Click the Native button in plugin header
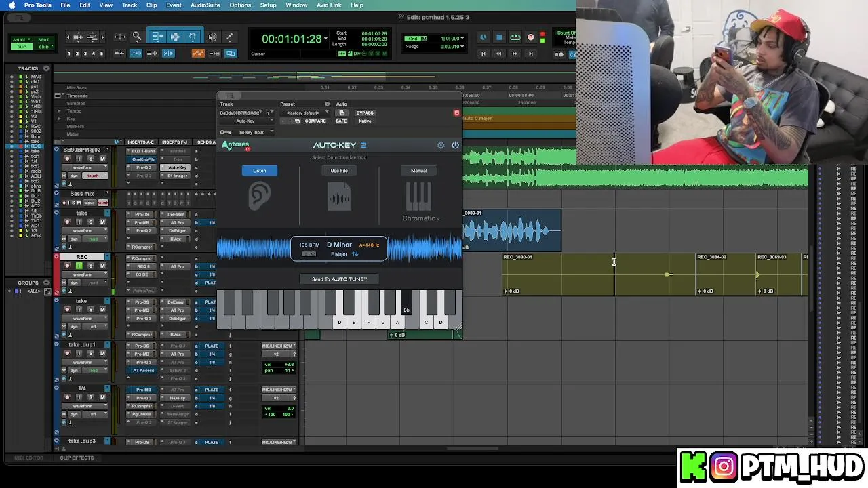 tap(365, 121)
